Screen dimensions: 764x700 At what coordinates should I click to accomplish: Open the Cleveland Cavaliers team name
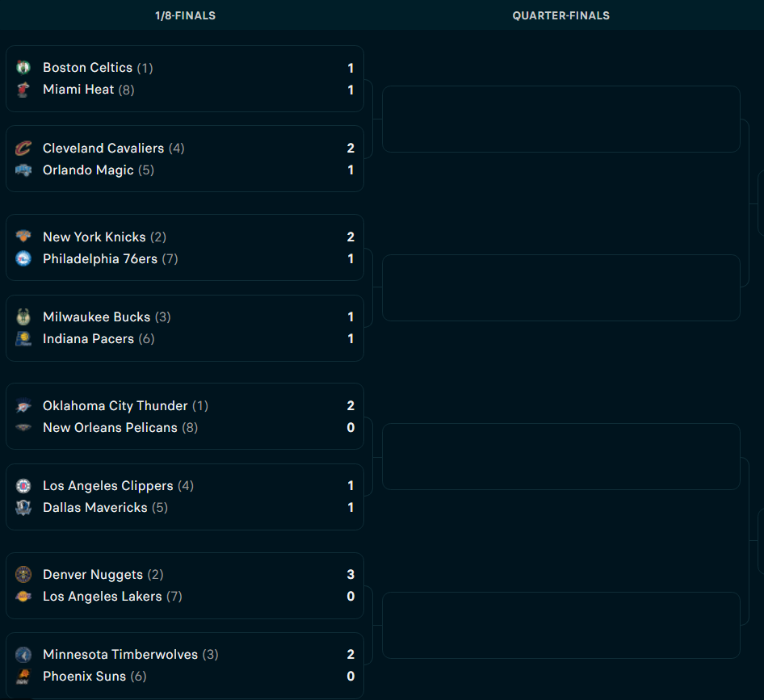[x=103, y=148]
